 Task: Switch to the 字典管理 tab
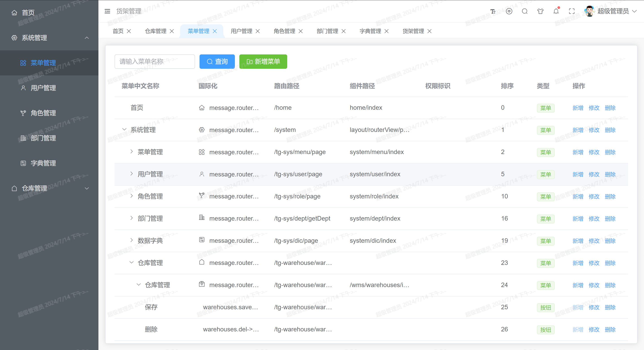coord(370,31)
